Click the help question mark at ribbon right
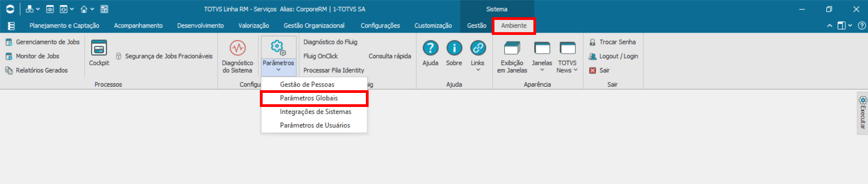Image resolution: width=868 pixels, height=184 pixels. point(862,26)
